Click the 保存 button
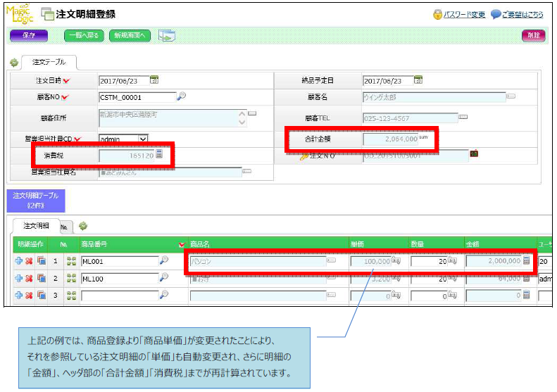Image resolution: width=557 pixels, height=392 pixels. point(29,35)
